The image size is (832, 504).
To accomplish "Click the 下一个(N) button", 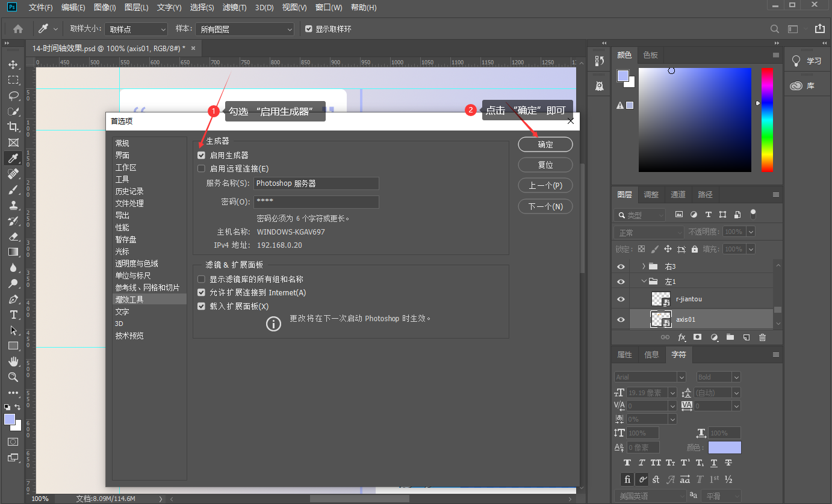I will [x=545, y=206].
